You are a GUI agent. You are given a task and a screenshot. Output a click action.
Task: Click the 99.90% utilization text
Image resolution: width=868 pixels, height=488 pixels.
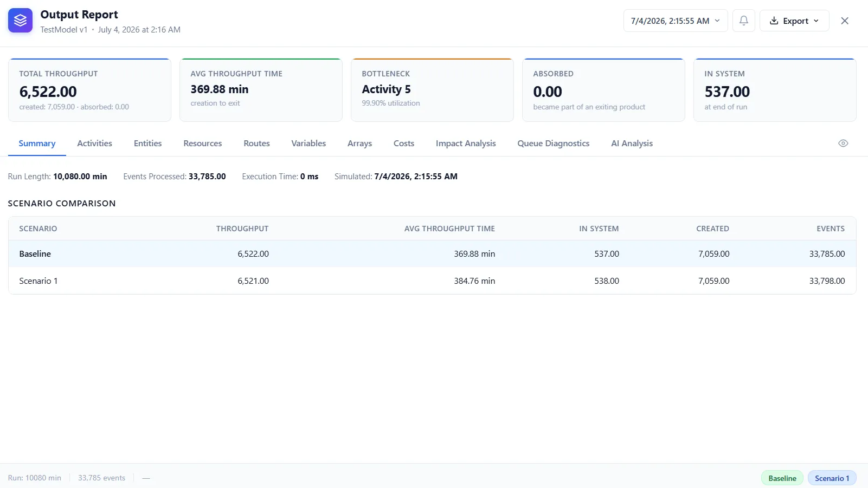coord(391,103)
